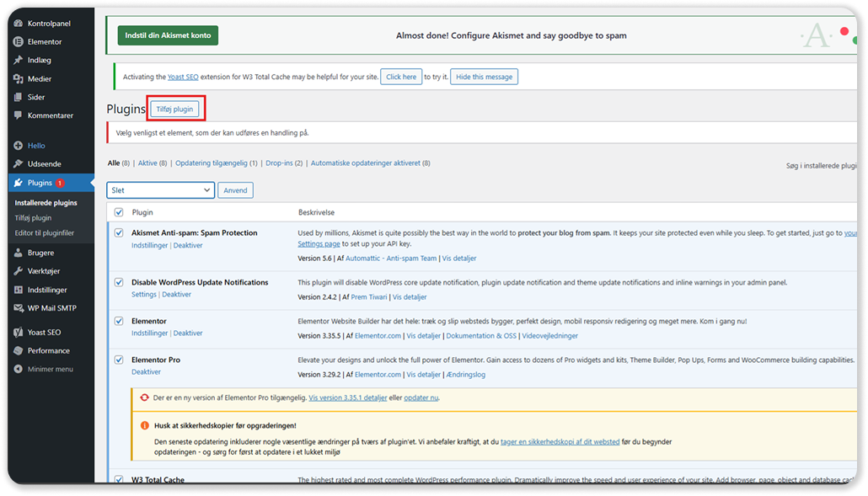This screenshot has width=868, height=496.
Task: Click the orange backup warning icon
Action: (x=144, y=425)
